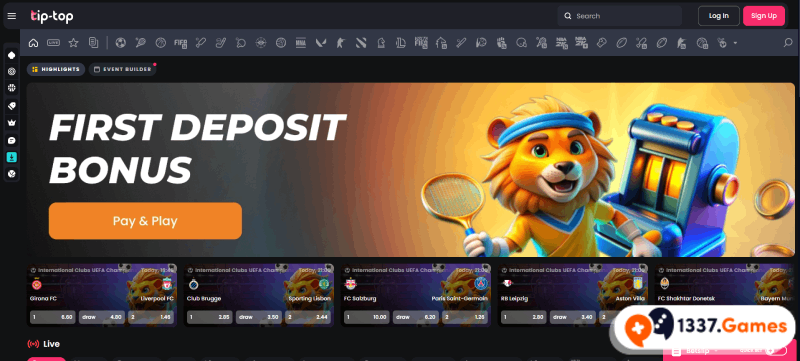The height and width of the screenshot is (361, 800).
Task: Expand the Betslip panel
Action: coord(696,351)
